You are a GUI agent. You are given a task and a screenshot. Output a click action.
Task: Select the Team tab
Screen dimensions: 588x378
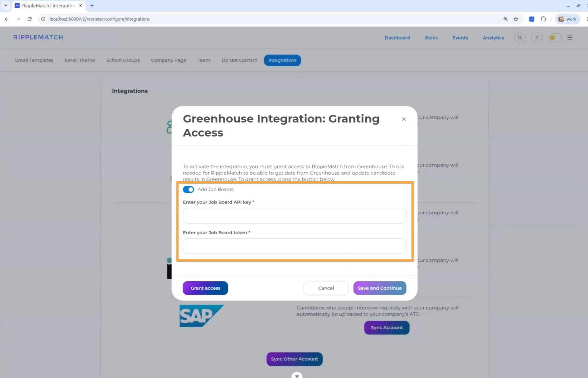coord(204,60)
